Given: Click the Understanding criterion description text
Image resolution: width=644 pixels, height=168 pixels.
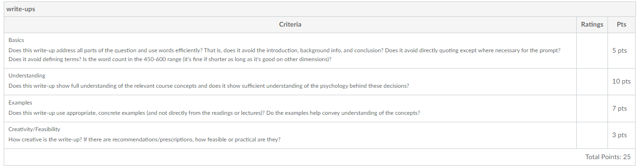Looking at the screenshot, I should pyautogui.click(x=209, y=86).
